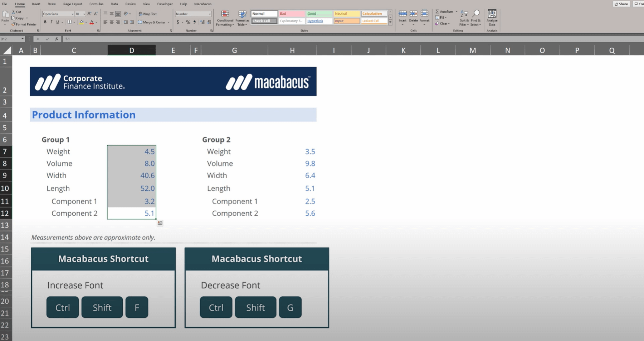Click the Copy icon in Clipboard group

click(13, 18)
